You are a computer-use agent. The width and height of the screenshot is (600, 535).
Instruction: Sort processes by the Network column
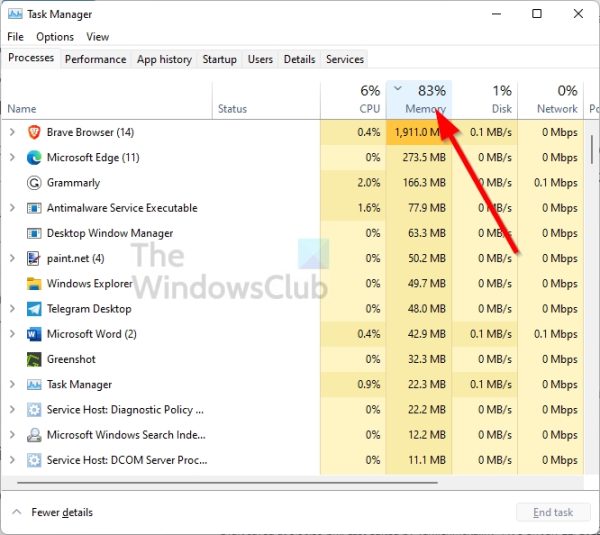click(x=551, y=100)
